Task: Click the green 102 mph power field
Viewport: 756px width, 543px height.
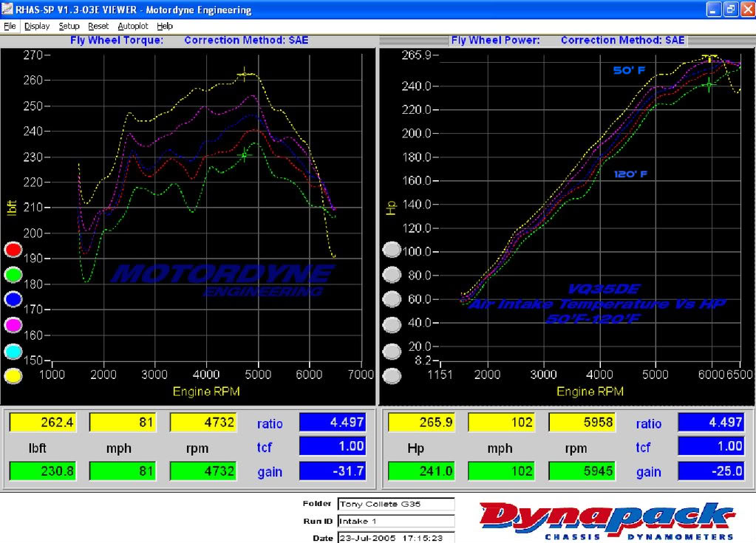Action: pyautogui.click(x=502, y=471)
